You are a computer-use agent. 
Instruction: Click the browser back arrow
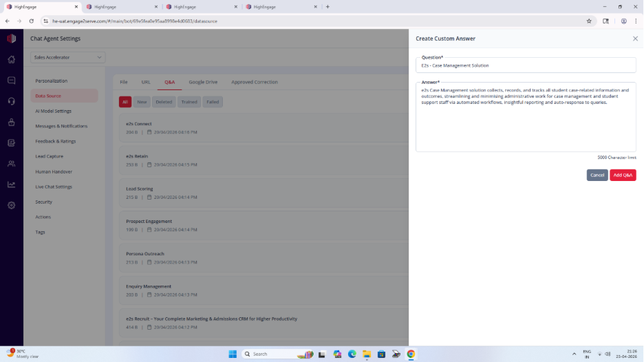pyautogui.click(x=8, y=21)
